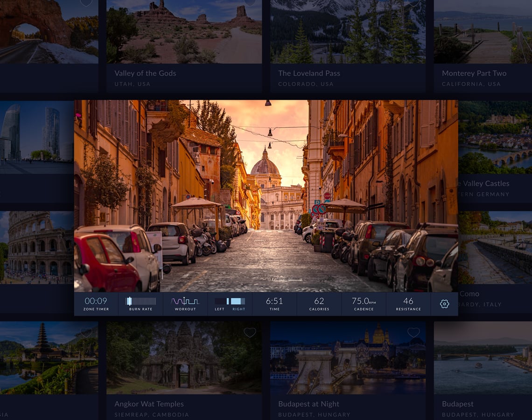Open the workout profile graph icon
This screenshot has width=532, height=420.
pyautogui.click(x=185, y=301)
